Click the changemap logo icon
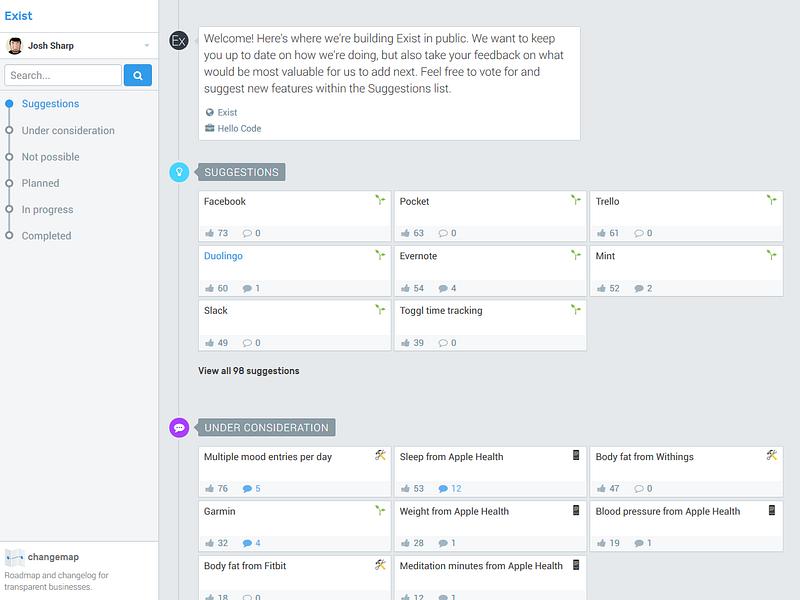The image size is (800, 600). [x=14, y=557]
